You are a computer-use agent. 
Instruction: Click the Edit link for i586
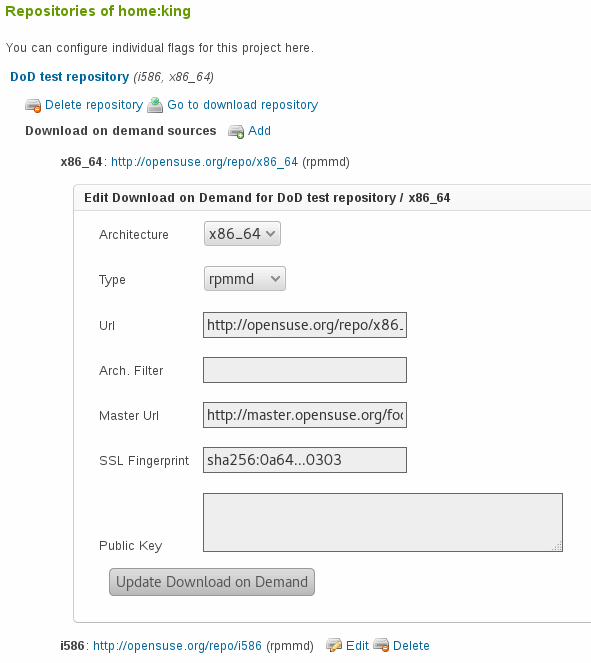tap(357, 646)
